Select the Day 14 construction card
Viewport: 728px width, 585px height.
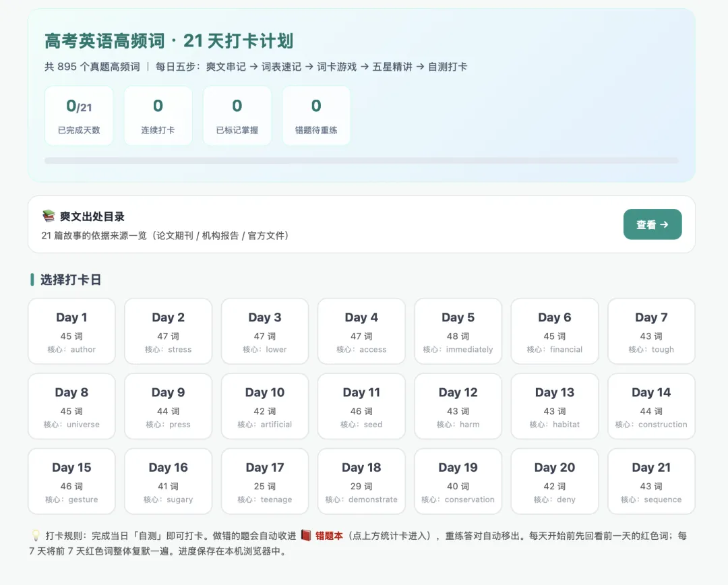[x=651, y=406]
